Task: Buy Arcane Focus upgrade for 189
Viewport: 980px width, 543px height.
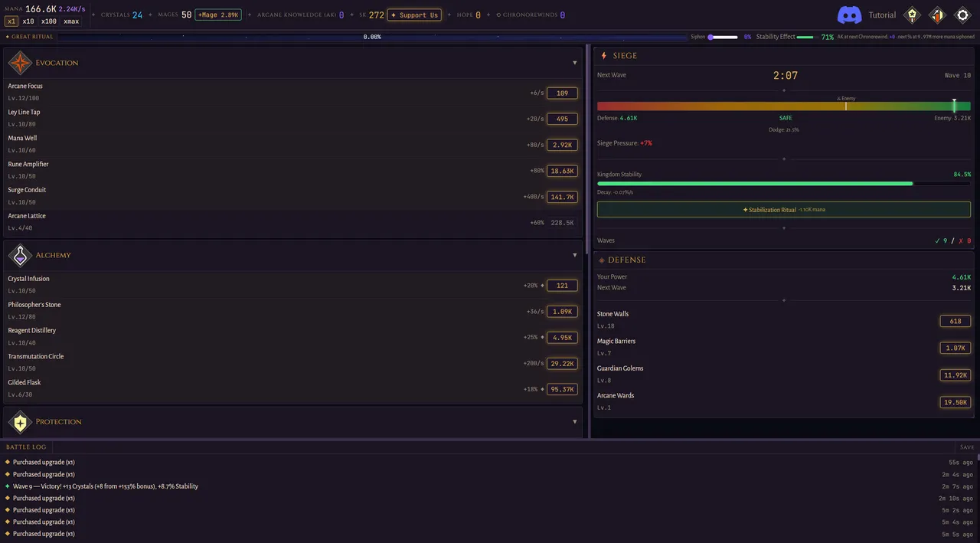Action: tap(562, 93)
